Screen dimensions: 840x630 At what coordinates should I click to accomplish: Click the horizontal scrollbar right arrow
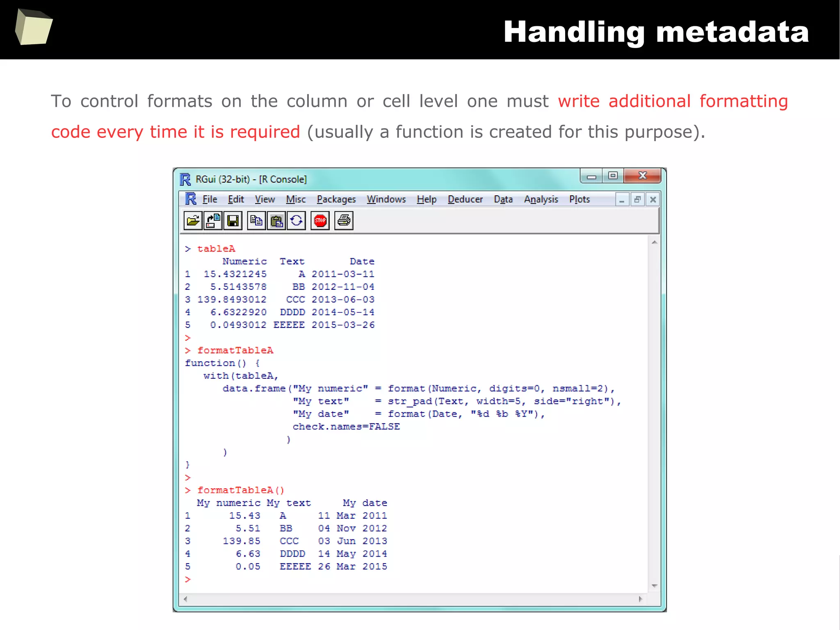point(641,599)
